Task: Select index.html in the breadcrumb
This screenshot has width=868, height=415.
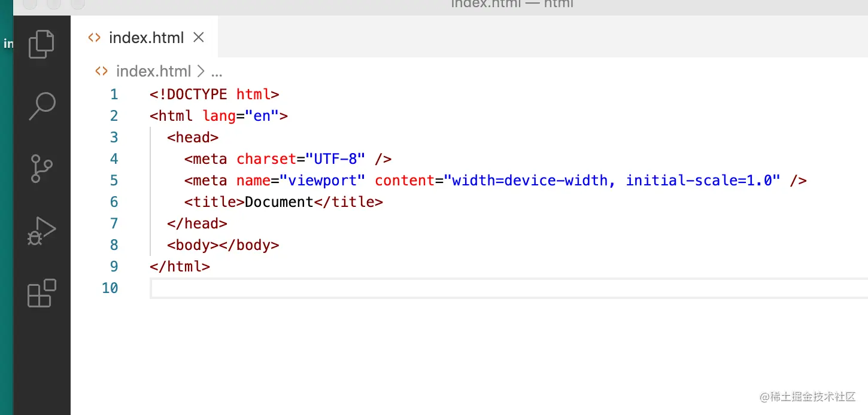Action: 153,72
